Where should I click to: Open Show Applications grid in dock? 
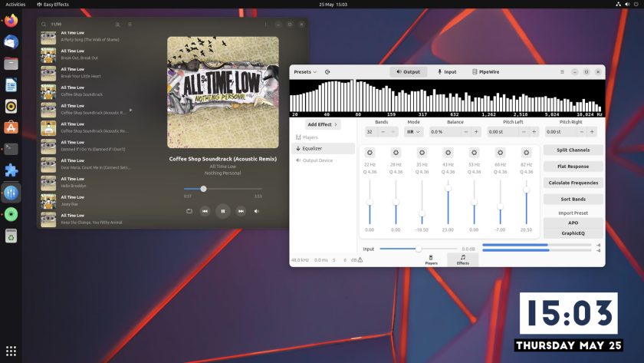coord(11,351)
